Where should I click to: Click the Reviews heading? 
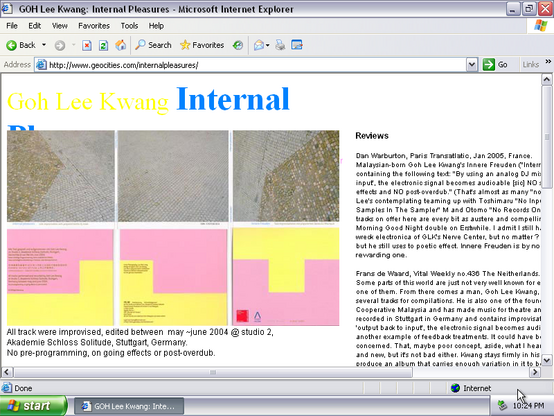point(372,136)
